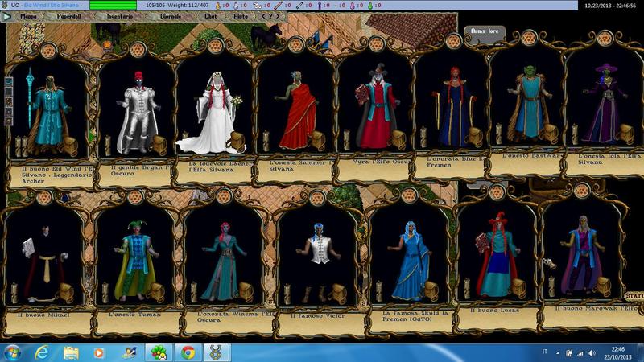This screenshot has width=644, height=362.
Task: Open Iola's backpack icon
Action: point(626,134)
